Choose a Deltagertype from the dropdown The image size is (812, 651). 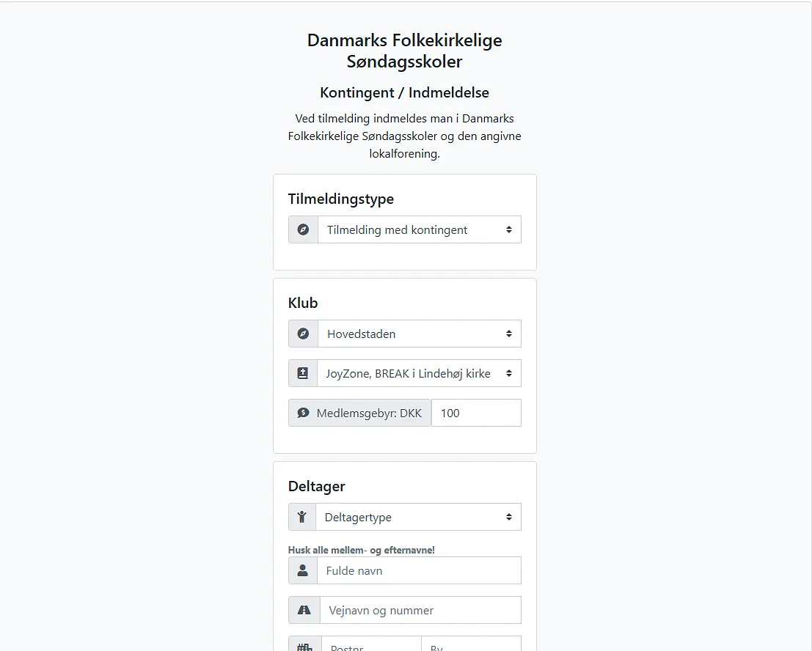pyautogui.click(x=418, y=517)
